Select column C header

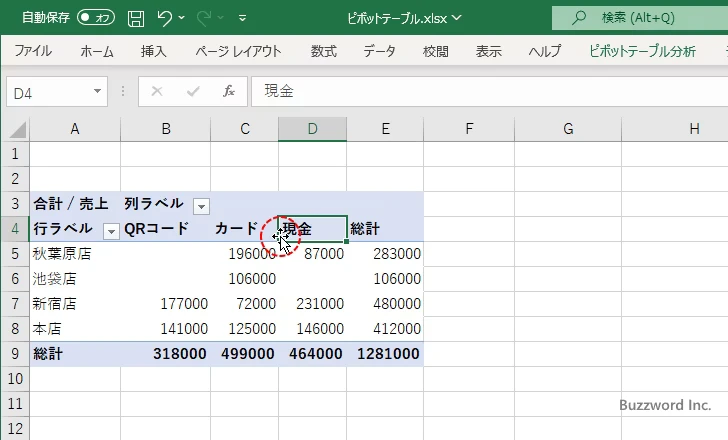tap(245, 129)
